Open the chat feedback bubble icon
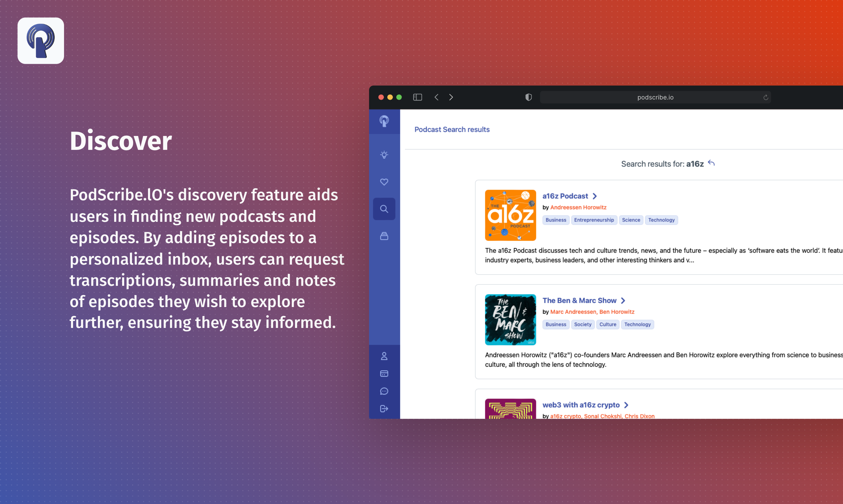This screenshot has height=504, width=843. (x=384, y=391)
